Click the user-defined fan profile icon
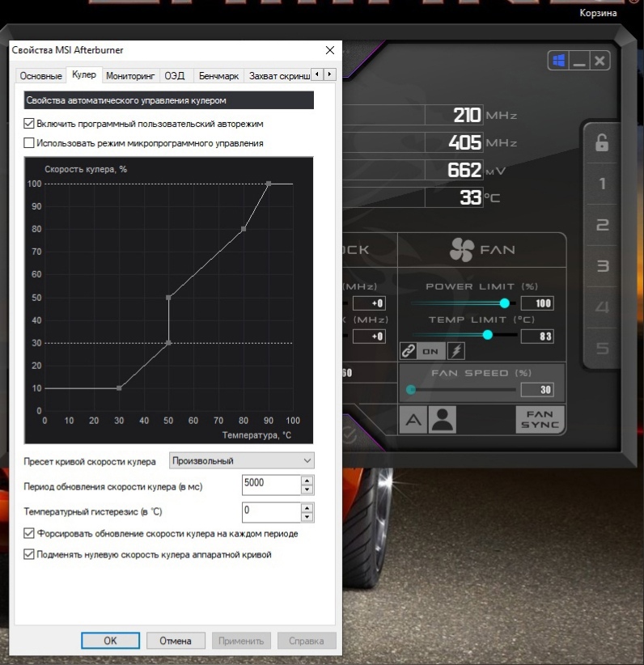644x665 pixels. point(443,419)
